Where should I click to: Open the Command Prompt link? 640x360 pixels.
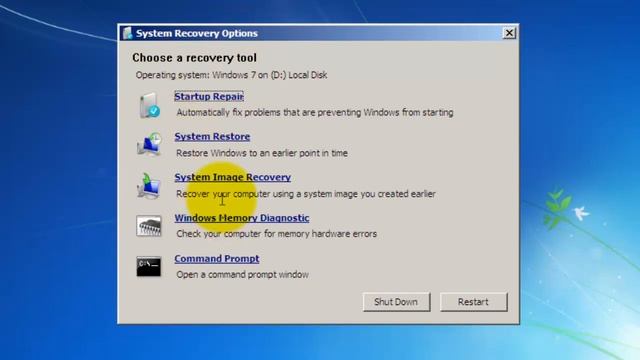(217, 258)
